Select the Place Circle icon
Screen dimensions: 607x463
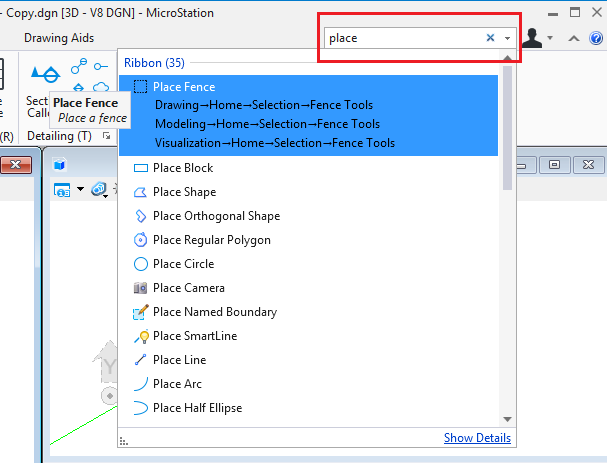tap(141, 264)
